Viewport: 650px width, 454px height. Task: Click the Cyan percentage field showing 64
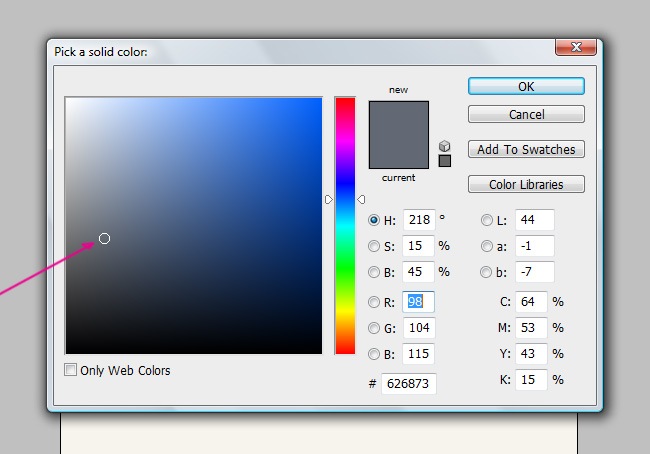point(531,301)
